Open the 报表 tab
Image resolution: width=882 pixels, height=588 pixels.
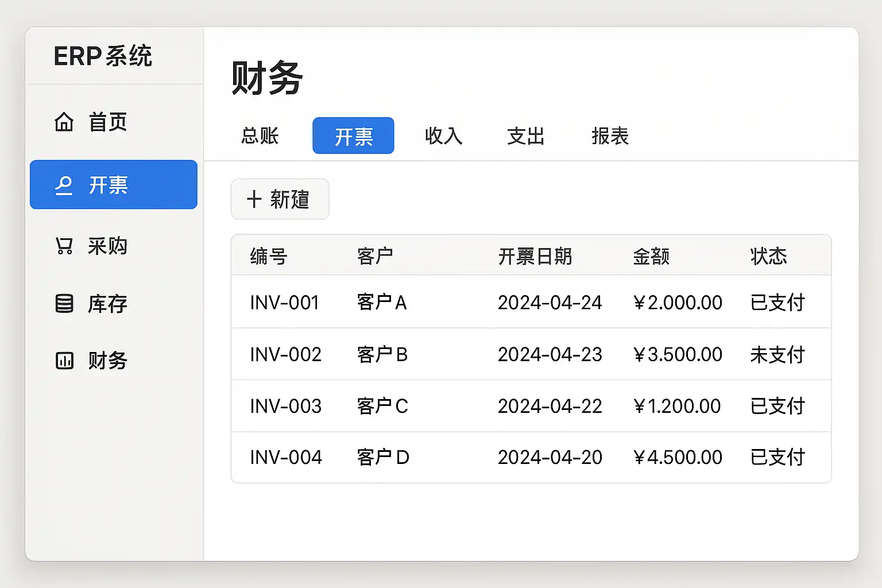pos(610,136)
